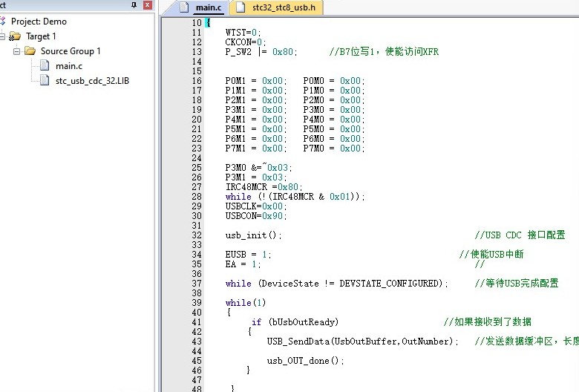The width and height of the screenshot is (579, 392).
Task: Click line number 28 in the gutter
Action: tap(197, 197)
